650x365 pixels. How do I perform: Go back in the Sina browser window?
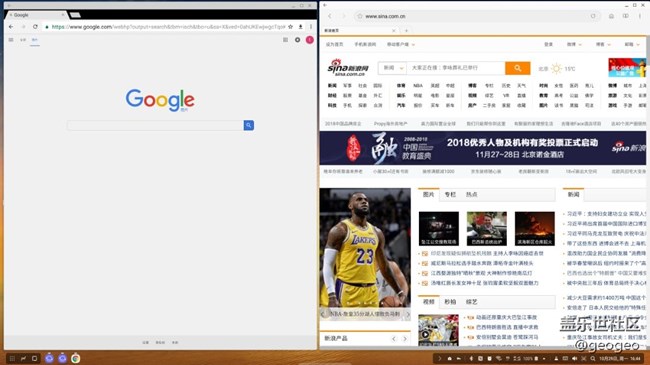[330, 16]
